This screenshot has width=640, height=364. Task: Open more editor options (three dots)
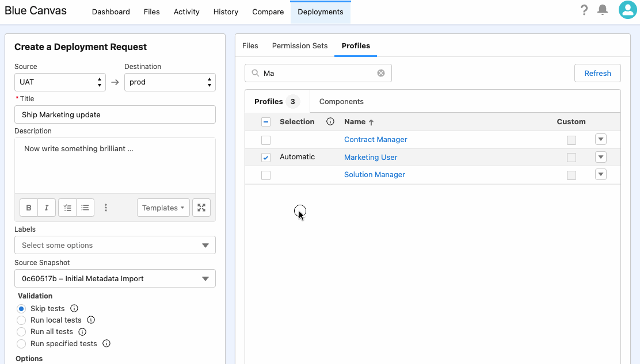(106, 208)
